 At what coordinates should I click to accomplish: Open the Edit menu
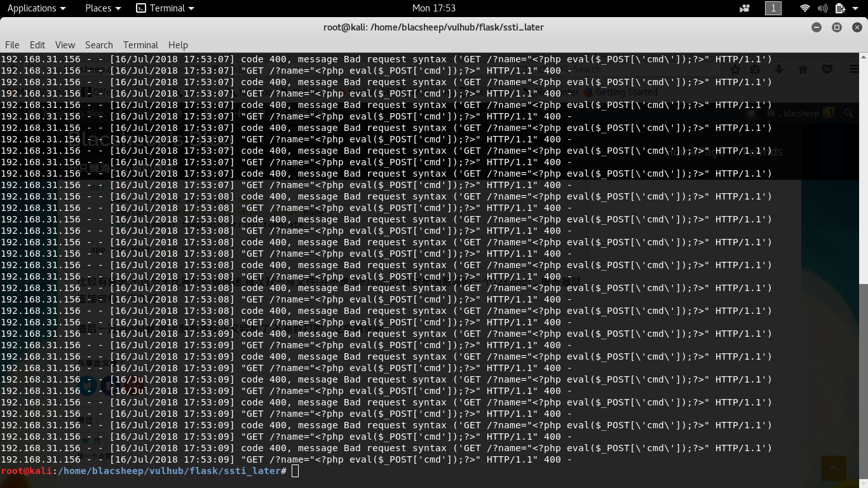tap(37, 44)
